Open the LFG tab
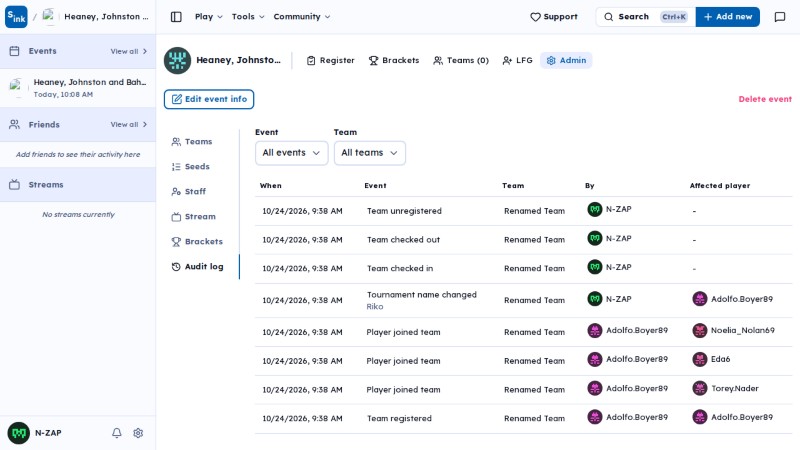800x450 pixels. 517,60
